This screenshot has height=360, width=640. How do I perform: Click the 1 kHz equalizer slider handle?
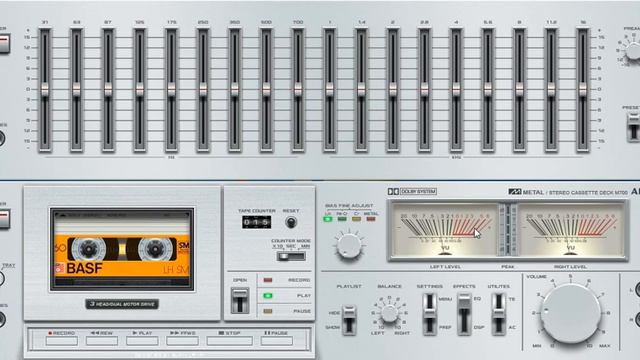[329, 89]
